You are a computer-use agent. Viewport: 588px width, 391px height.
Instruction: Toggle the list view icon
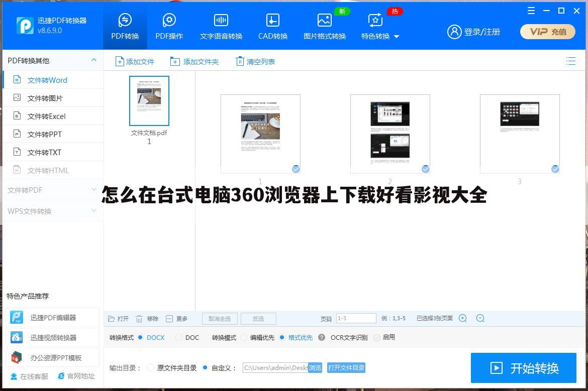[x=571, y=61]
